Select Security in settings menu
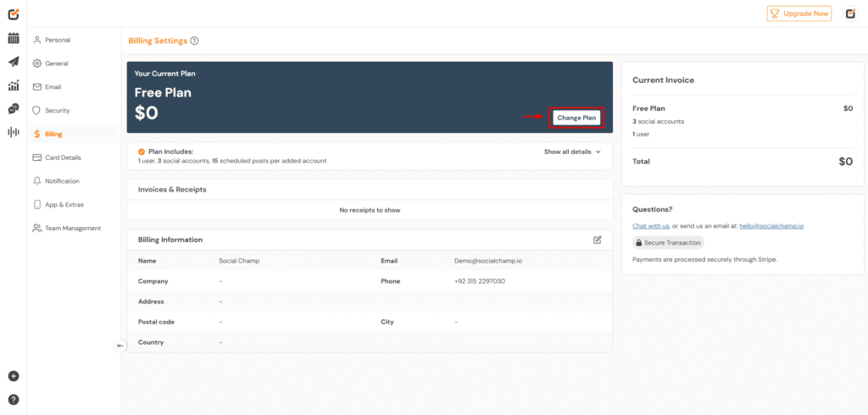 point(57,110)
